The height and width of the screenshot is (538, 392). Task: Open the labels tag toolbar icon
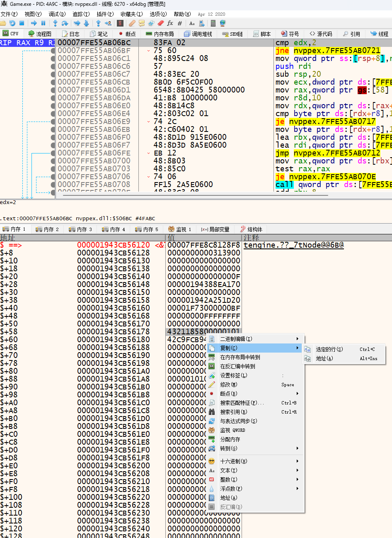[151, 23]
